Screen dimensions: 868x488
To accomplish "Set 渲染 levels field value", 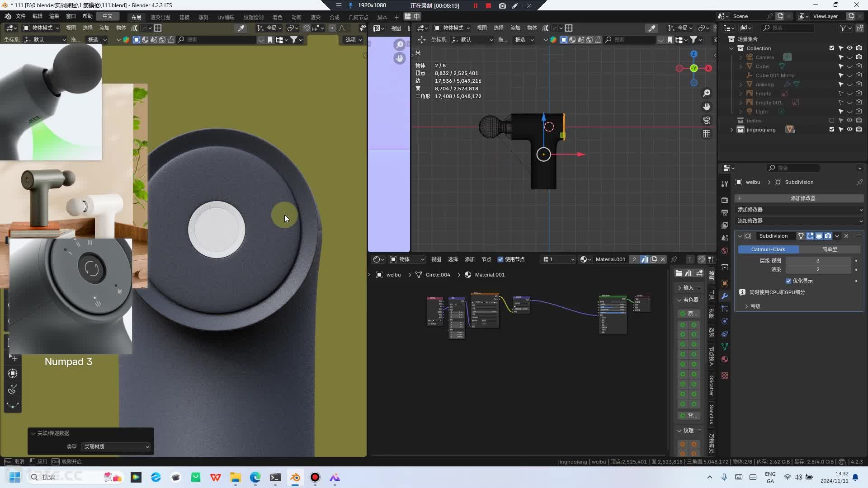I will 818,270.
